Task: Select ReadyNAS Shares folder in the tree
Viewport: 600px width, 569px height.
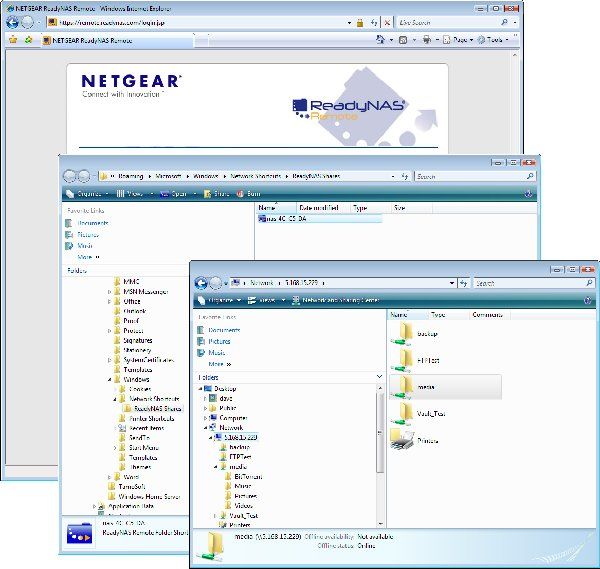Action: pyautogui.click(x=157, y=409)
